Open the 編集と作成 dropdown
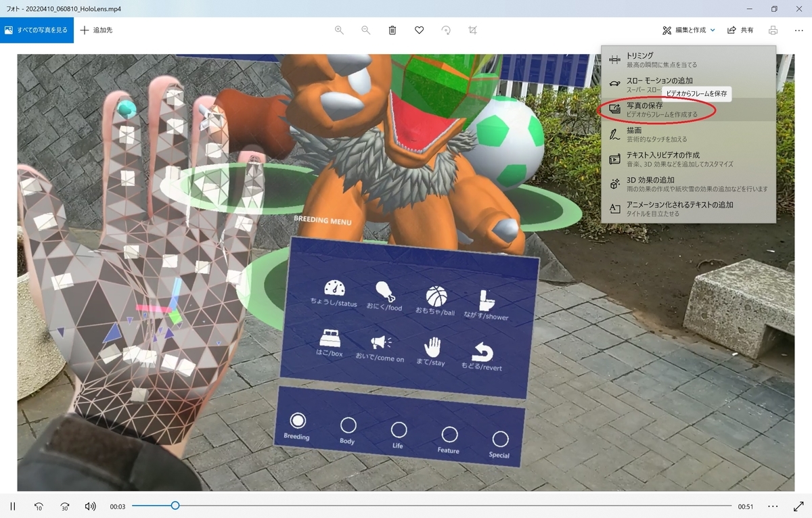This screenshot has width=812, height=518. point(688,30)
